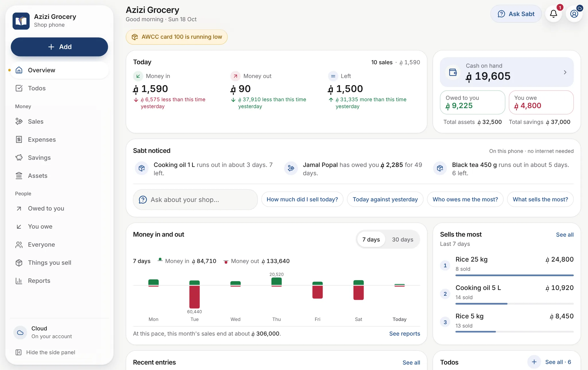
Task: Click the Things you sell box icon
Action: point(19,263)
